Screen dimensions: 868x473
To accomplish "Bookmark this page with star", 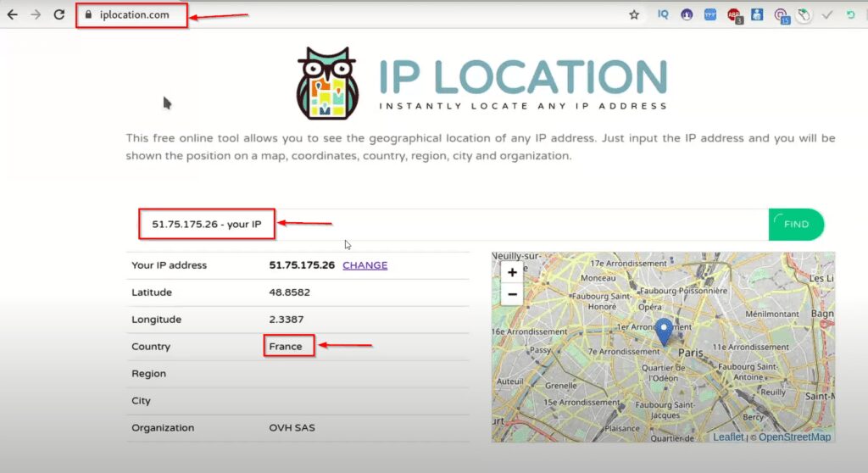I will pyautogui.click(x=634, y=15).
